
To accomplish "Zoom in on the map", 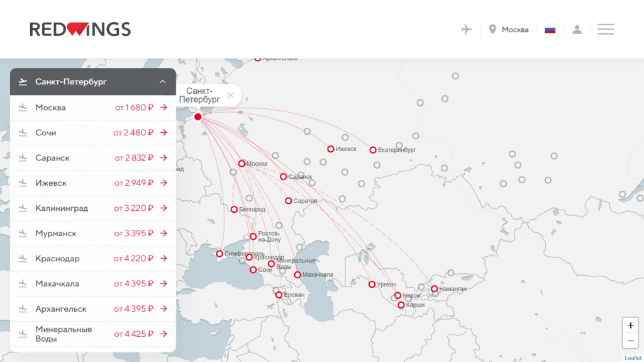I will point(630,325).
